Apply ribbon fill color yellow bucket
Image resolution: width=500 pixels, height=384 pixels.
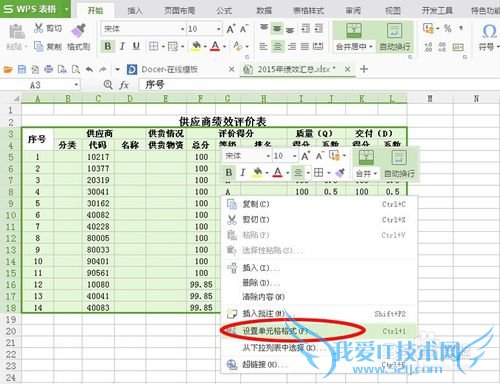(196, 46)
